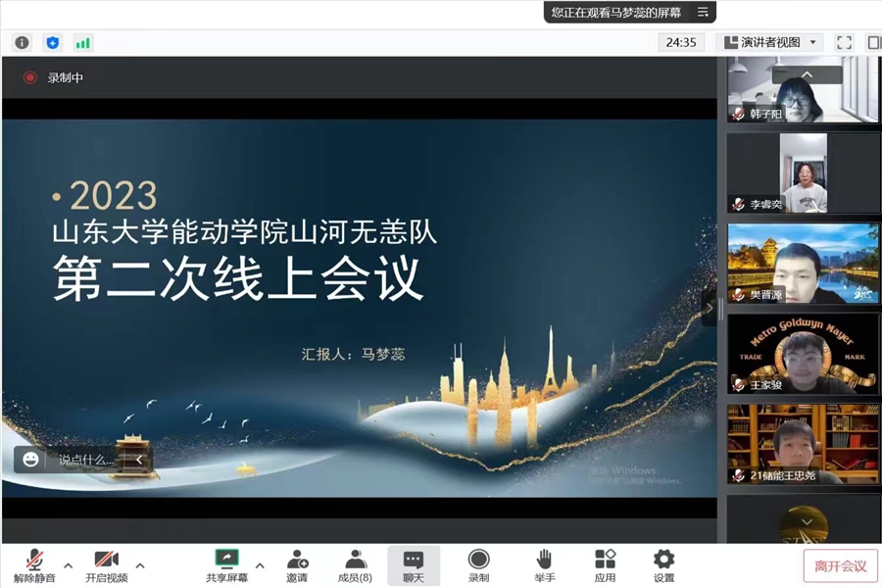Collapse the participant list with the up arrow
The width and height of the screenshot is (882, 588).
pyautogui.click(x=807, y=73)
